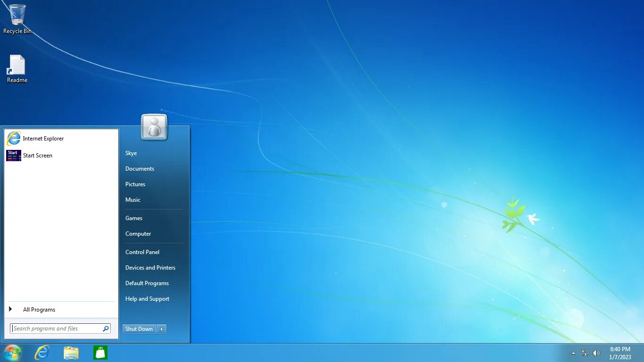Show hidden system tray icons
This screenshot has height=362, width=644.
pyautogui.click(x=573, y=353)
